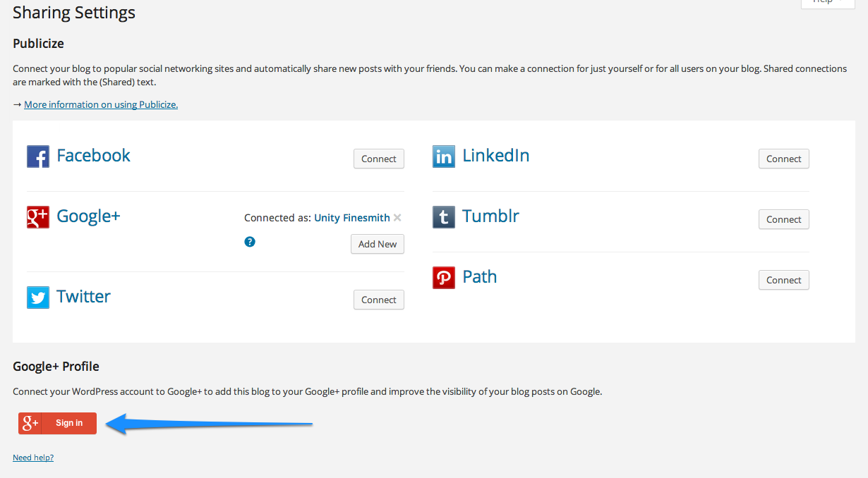Viewport: 868px width, 478px height.
Task: Connect the Path account
Action: click(784, 280)
